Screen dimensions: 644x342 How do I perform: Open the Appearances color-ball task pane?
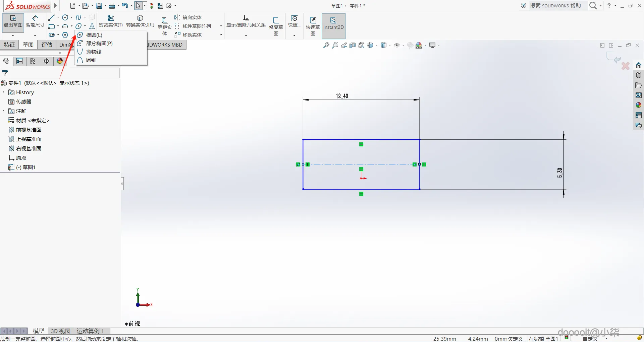639,105
